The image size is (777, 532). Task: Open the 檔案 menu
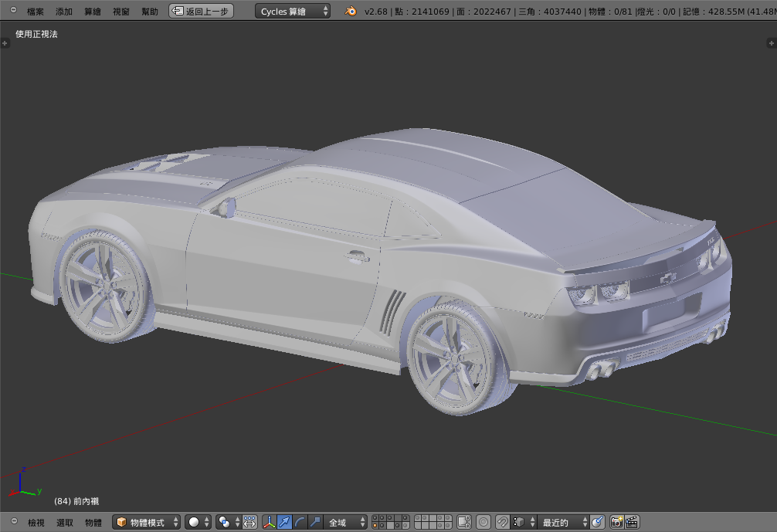tap(36, 12)
